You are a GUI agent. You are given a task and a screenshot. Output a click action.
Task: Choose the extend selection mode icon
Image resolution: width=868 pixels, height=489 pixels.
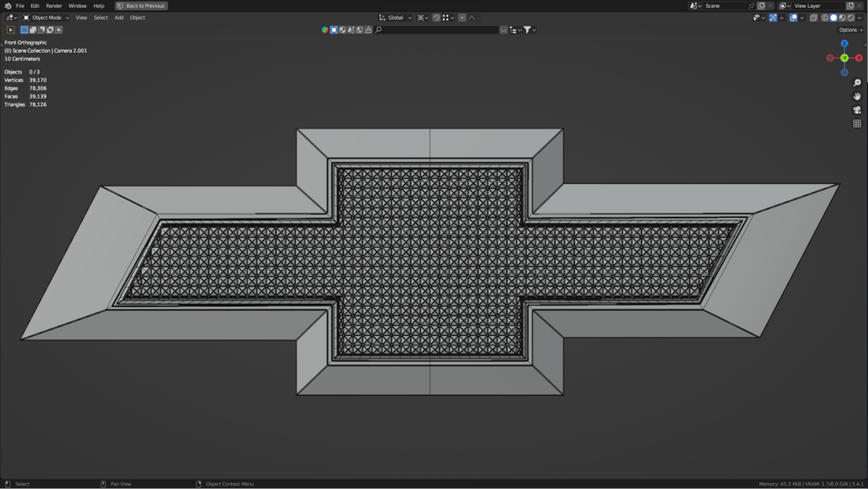(x=33, y=30)
